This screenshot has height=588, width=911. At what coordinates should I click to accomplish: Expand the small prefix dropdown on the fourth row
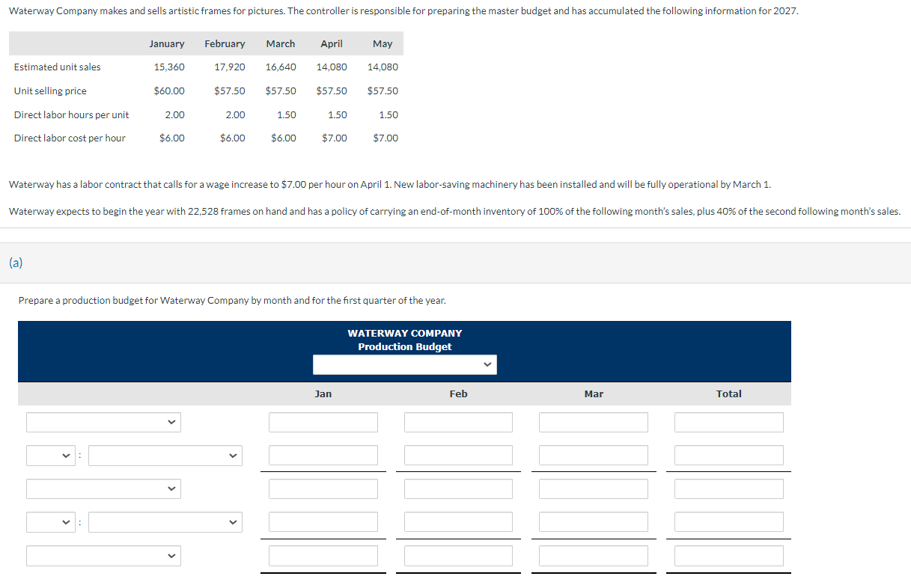click(x=51, y=522)
